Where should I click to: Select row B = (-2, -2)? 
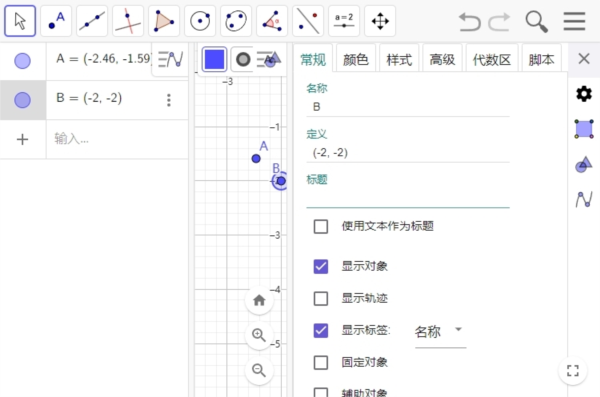[94, 100]
